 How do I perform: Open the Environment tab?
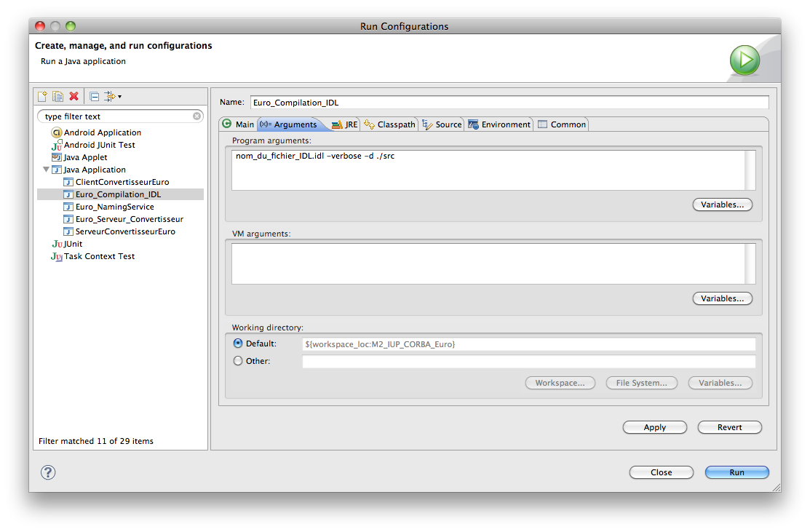499,124
